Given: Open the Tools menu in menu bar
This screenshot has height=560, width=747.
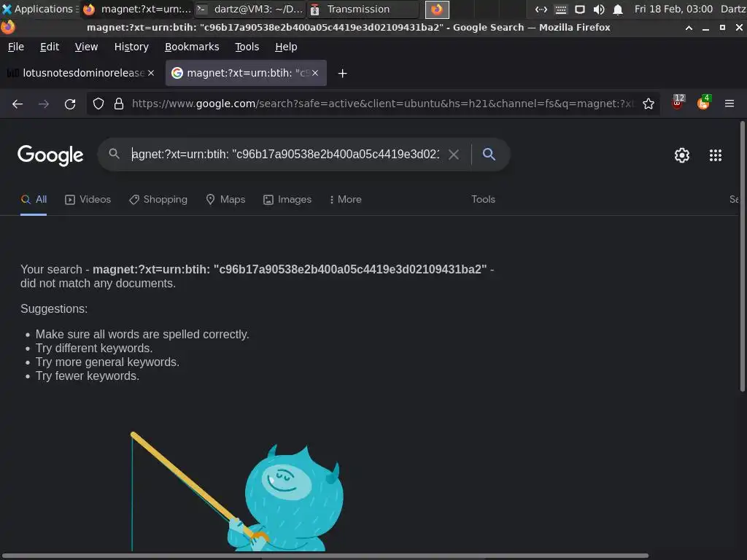Looking at the screenshot, I should coord(247,47).
